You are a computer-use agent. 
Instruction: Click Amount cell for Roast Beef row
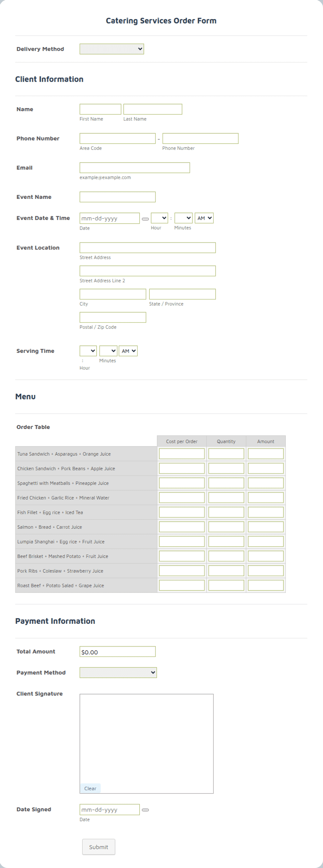click(x=266, y=585)
